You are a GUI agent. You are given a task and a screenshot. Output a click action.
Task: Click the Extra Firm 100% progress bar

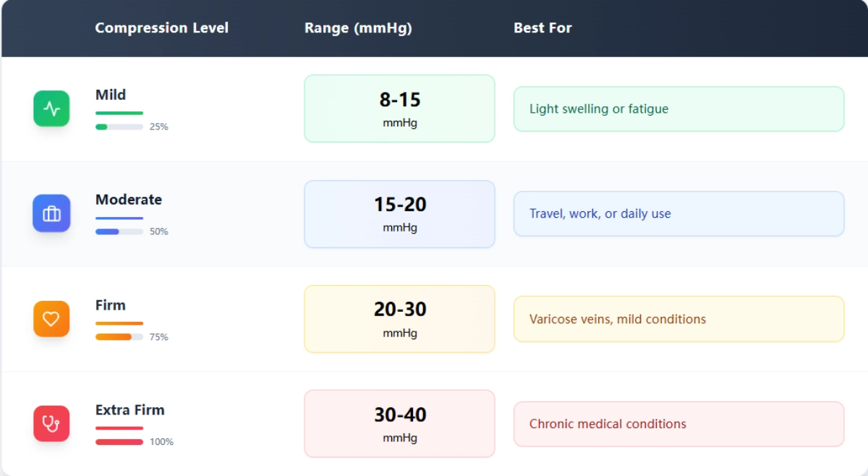[x=119, y=442]
